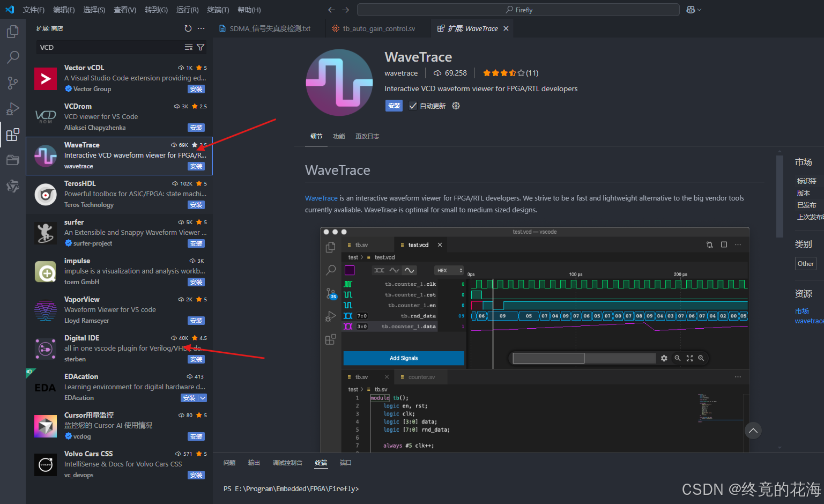The image size is (824, 504).
Task: Open the 查看 menu
Action: [125, 10]
